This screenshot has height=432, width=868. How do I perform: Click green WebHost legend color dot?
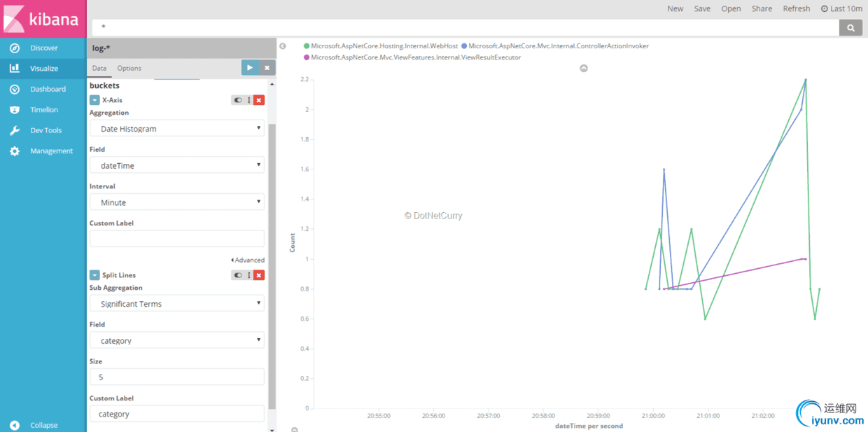point(306,46)
